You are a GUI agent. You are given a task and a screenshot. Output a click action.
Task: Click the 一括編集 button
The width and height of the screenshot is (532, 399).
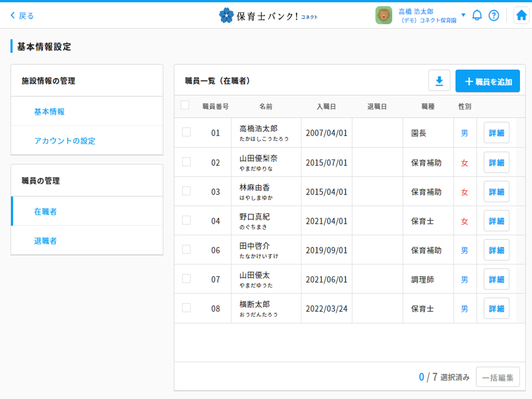[498, 378]
